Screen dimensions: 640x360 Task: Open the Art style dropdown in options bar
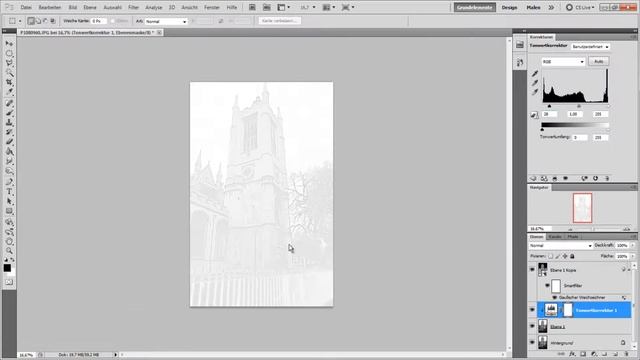(166, 21)
